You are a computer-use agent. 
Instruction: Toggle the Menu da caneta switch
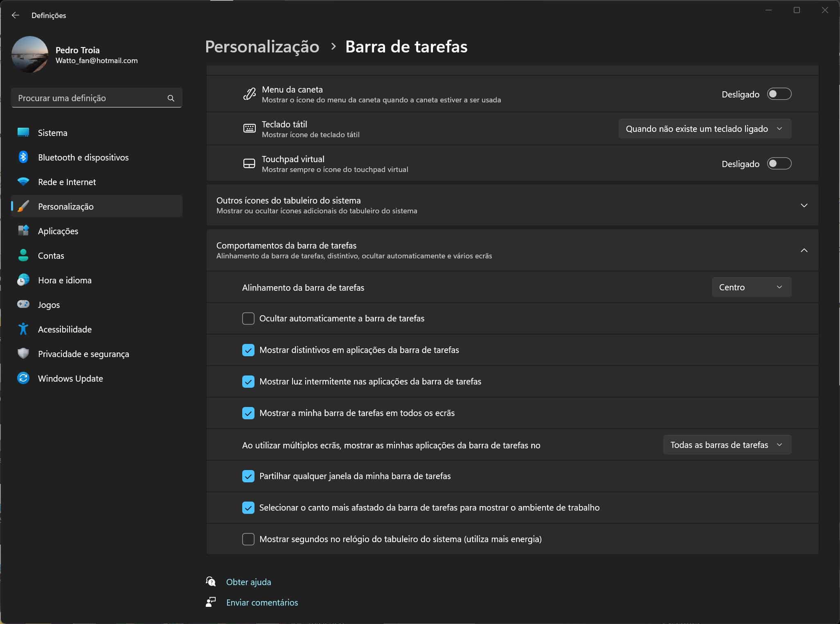(779, 94)
